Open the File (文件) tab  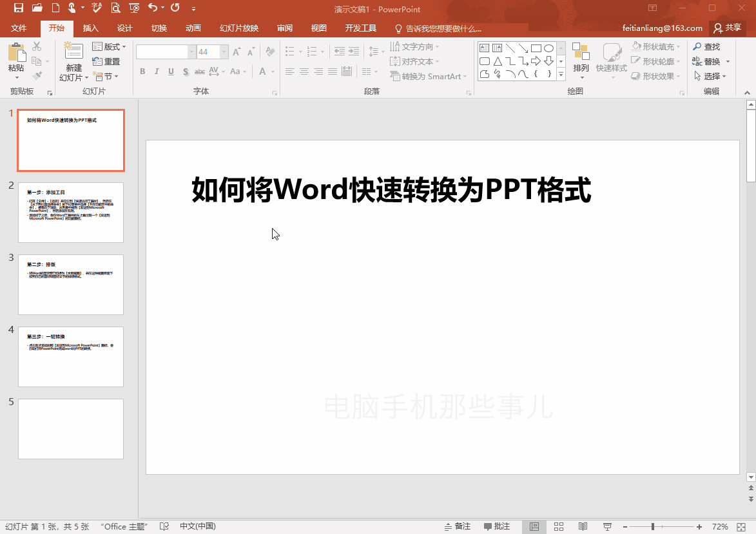pos(19,28)
